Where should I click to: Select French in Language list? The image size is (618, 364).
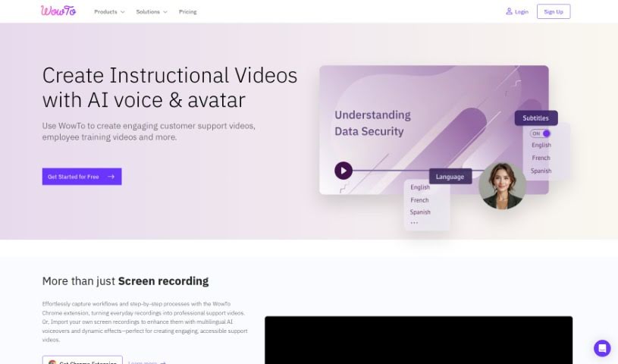pyautogui.click(x=419, y=200)
